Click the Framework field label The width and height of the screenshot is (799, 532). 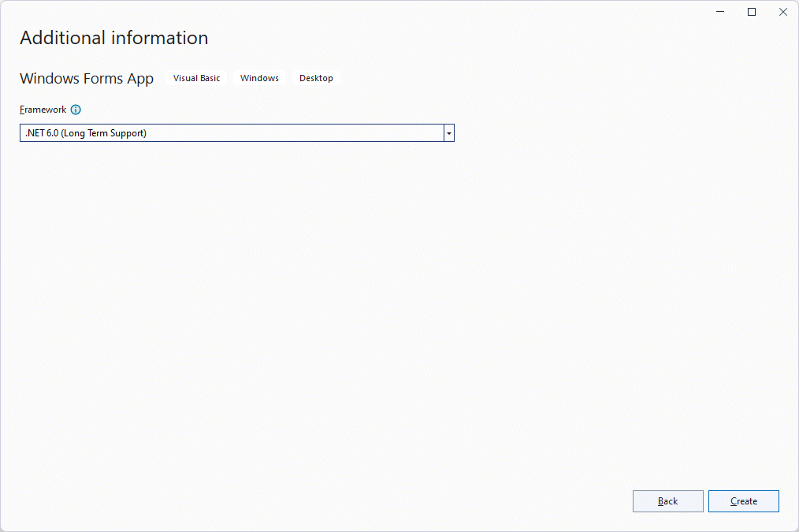click(43, 110)
